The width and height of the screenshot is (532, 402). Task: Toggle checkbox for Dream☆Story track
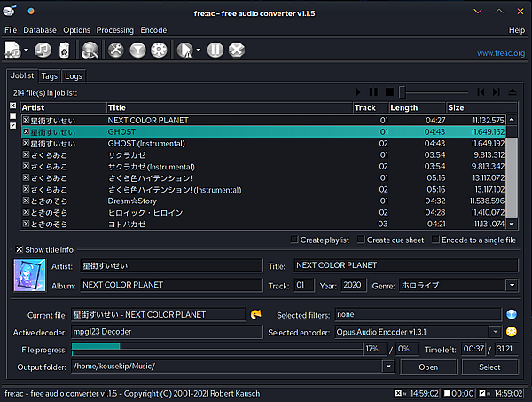26,201
